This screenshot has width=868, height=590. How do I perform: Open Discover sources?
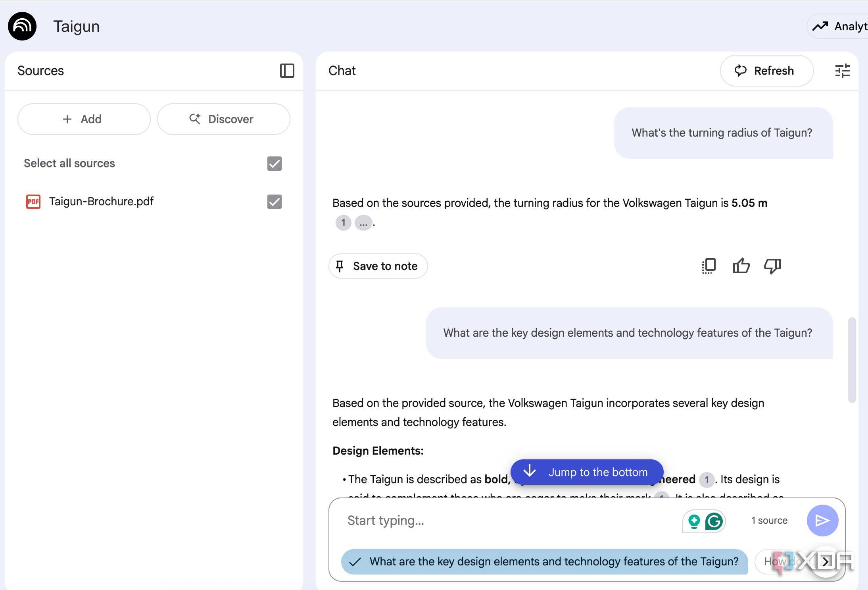tap(224, 119)
